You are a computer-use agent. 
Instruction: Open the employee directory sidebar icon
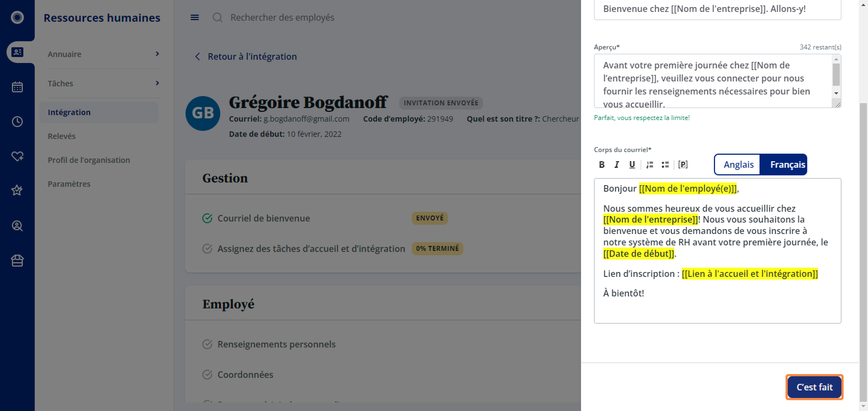17,52
